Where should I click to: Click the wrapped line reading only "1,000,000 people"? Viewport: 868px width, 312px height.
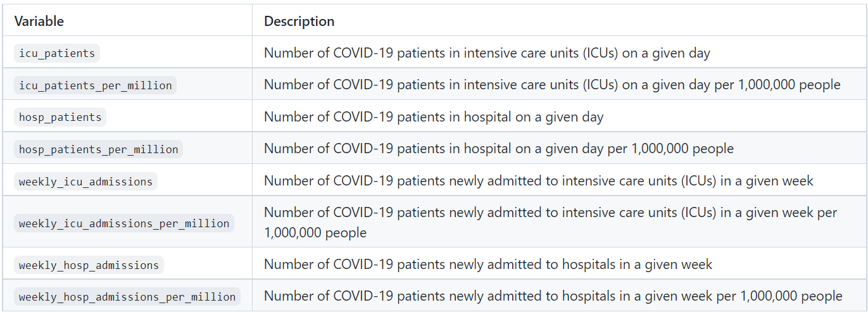(315, 233)
